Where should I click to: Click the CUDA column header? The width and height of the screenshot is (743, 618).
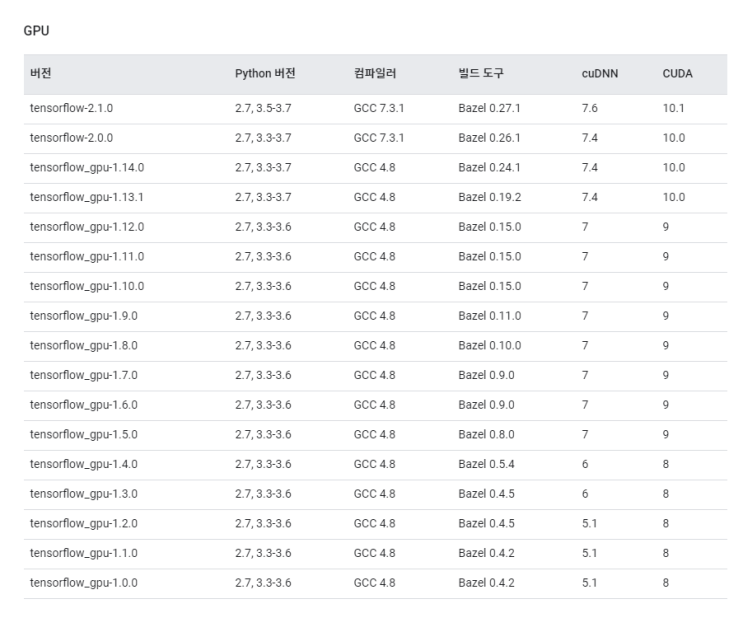[677, 74]
